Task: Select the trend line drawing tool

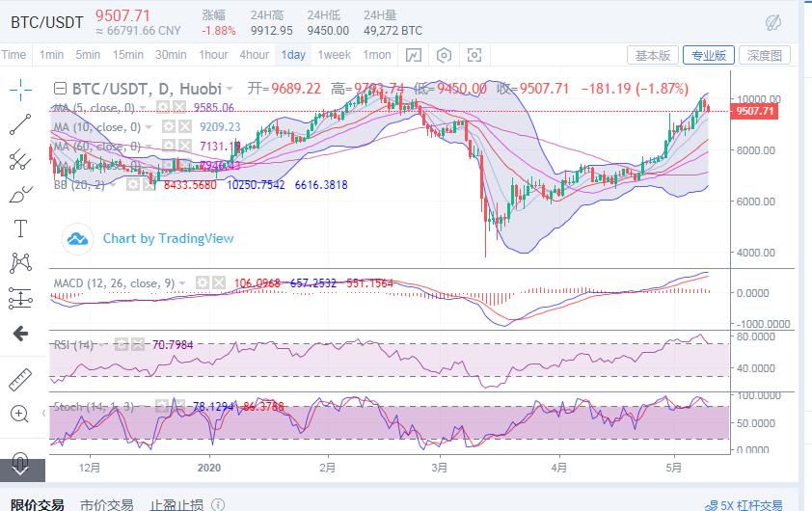Action: pos(20,124)
